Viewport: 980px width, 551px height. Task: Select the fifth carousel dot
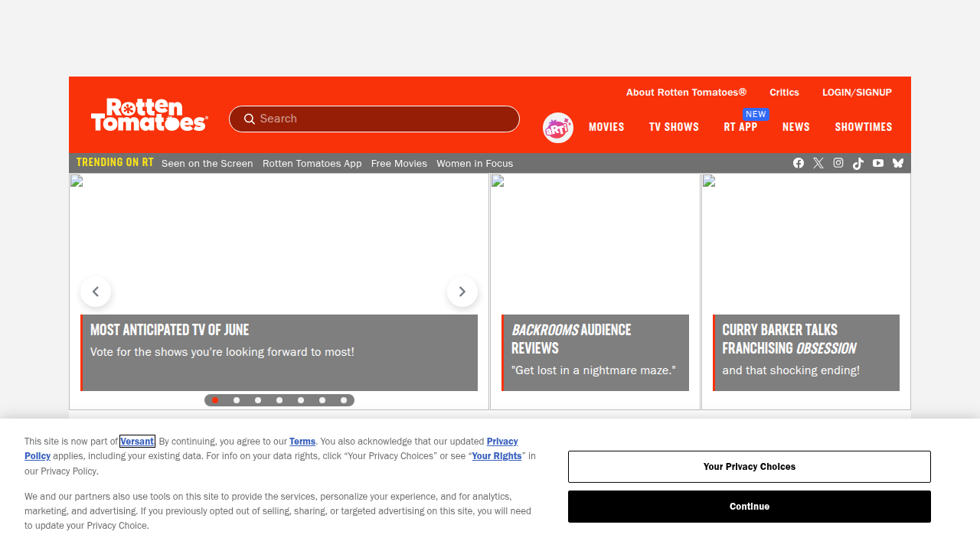pyautogui.click(x=301, y=400)
